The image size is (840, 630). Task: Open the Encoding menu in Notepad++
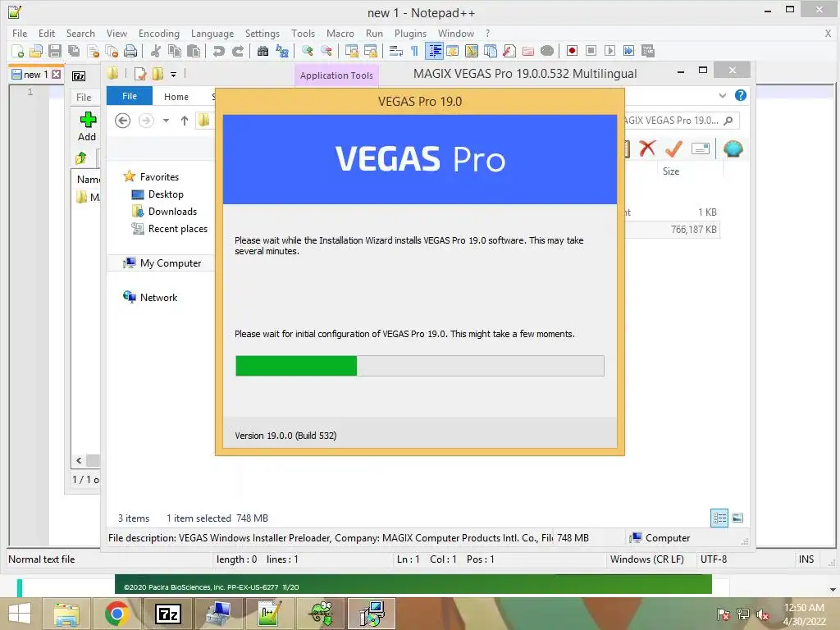(159, 33)
